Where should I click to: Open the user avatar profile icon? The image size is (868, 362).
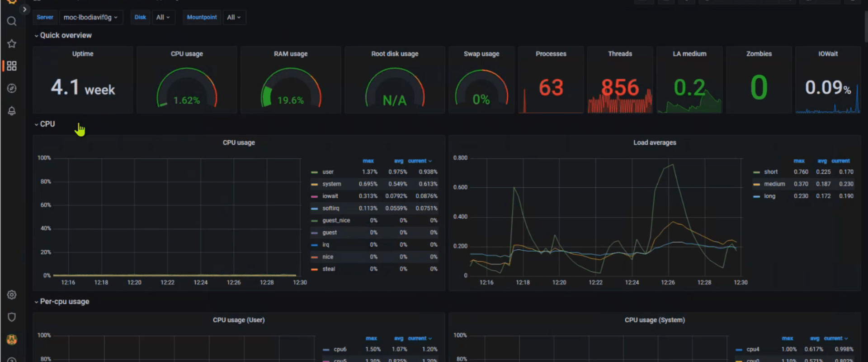[12, 339]
